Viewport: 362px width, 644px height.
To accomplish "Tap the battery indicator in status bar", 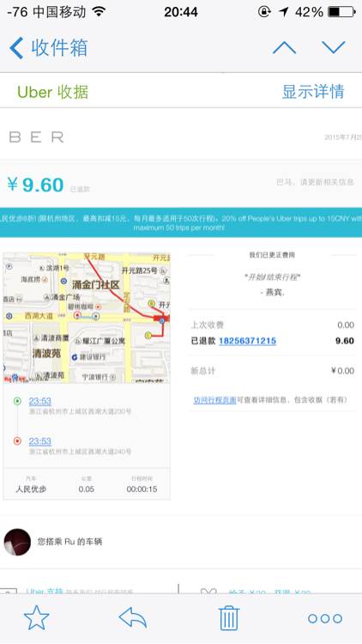I will click(341, 12).
